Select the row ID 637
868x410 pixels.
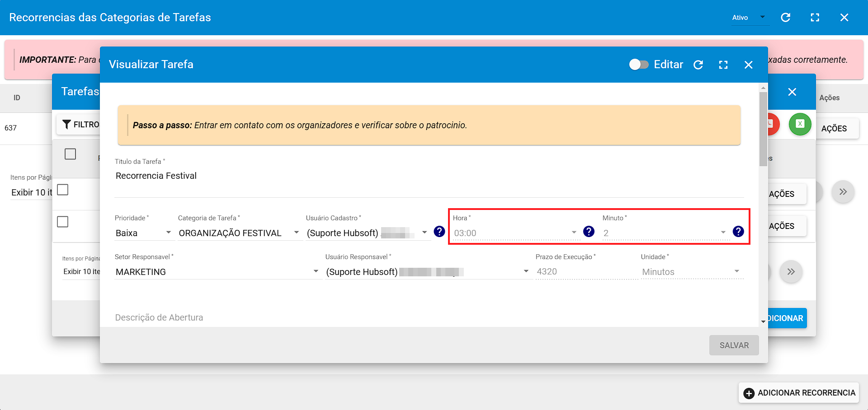(10, 128)
